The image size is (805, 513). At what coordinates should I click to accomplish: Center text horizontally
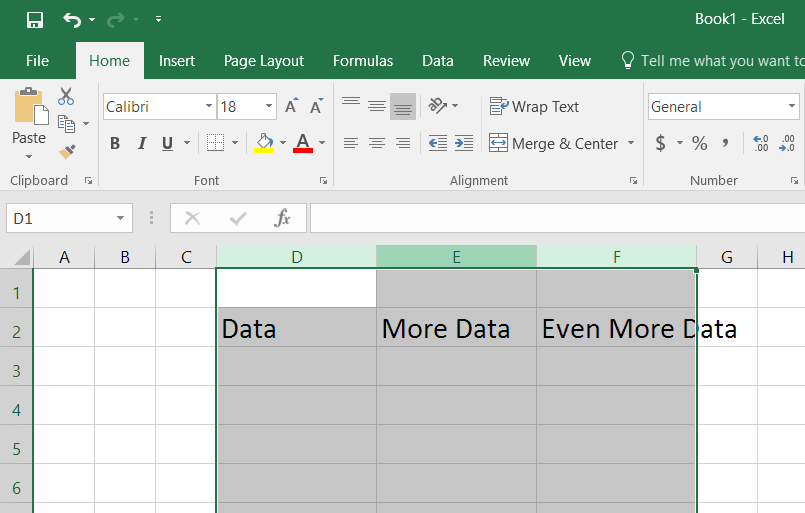[x=377, y=143]
